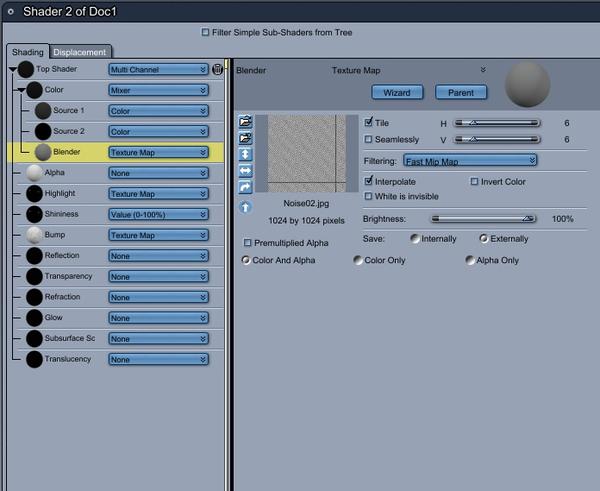Select the Glow row label in the tree
Screen dimensions: 600x491
click(x=54, y=317)
